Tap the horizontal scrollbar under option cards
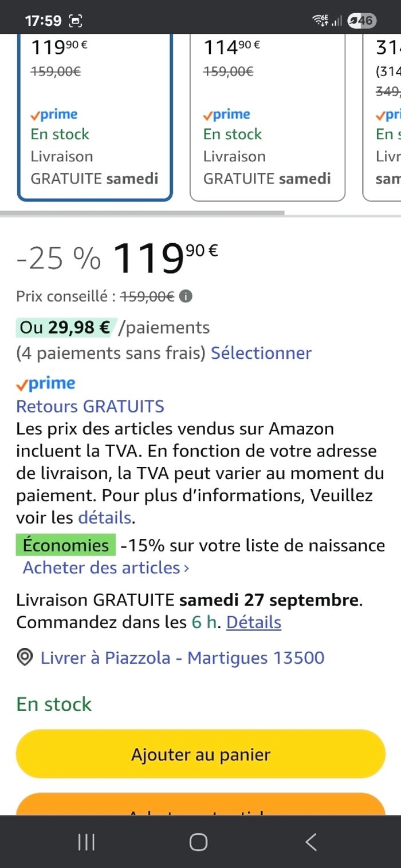 [x=142, y=213]
